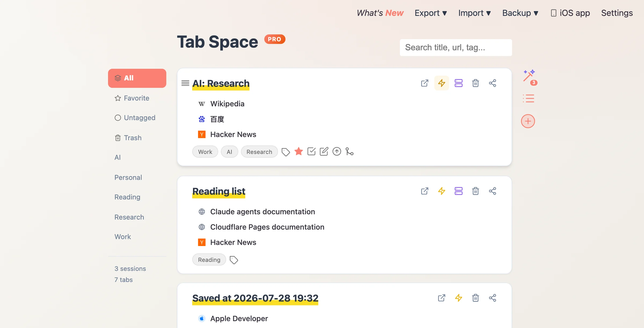Share the Reading list session
Viewport: 644px width, 328px height.
(x=492, y=191)
